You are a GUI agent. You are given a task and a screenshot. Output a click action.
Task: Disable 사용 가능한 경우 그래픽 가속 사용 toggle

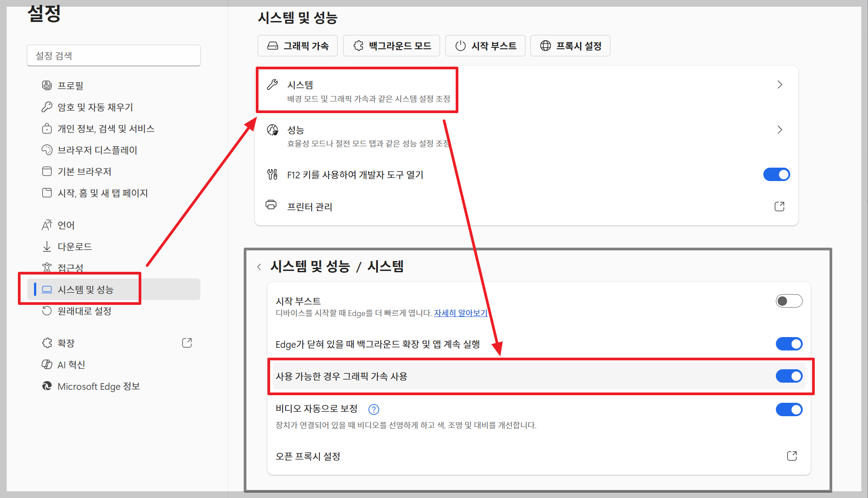tap(789, 376)
